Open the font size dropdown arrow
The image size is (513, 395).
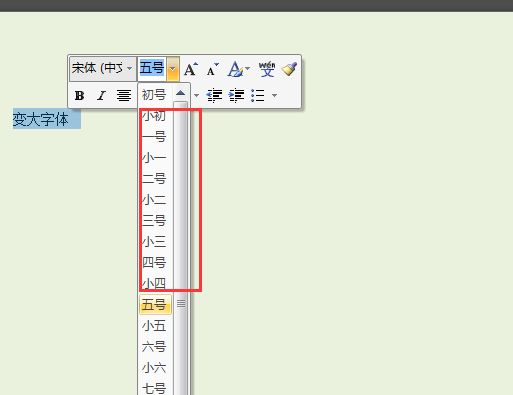[173, 69]
